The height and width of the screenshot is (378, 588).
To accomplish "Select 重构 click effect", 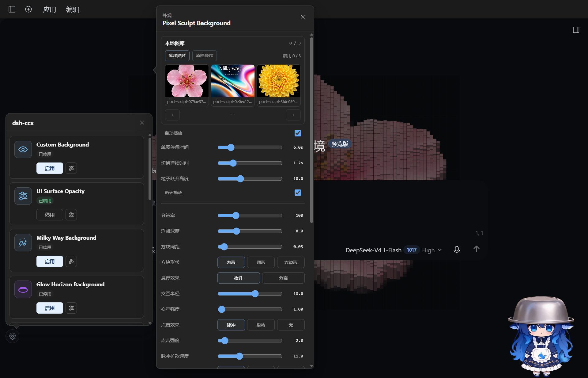I will tap(261, 325).
